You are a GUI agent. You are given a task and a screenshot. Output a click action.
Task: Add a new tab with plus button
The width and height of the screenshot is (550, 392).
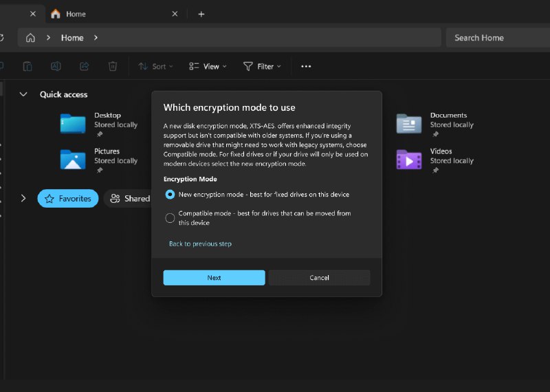pyautogui.click(x=201, y=14)
